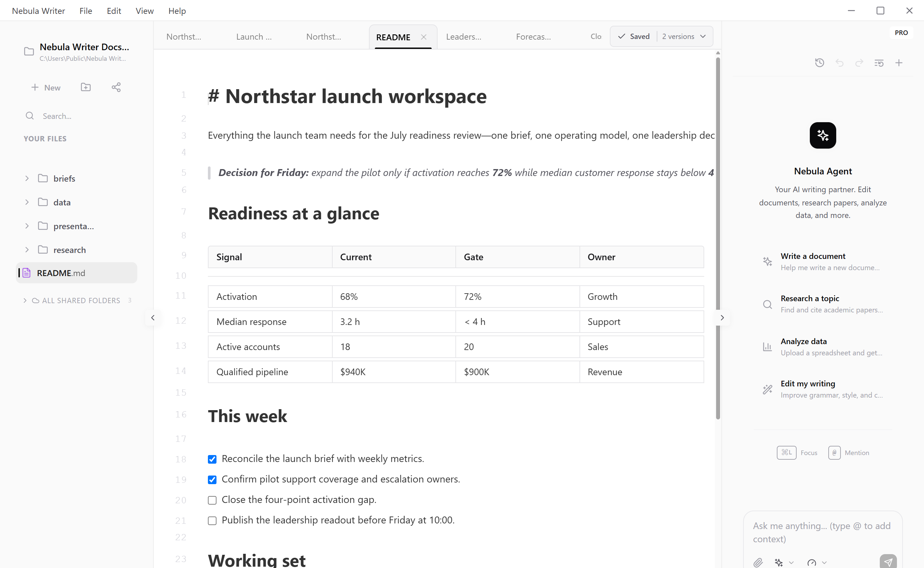Click the Search files input field

coord(77,116)
